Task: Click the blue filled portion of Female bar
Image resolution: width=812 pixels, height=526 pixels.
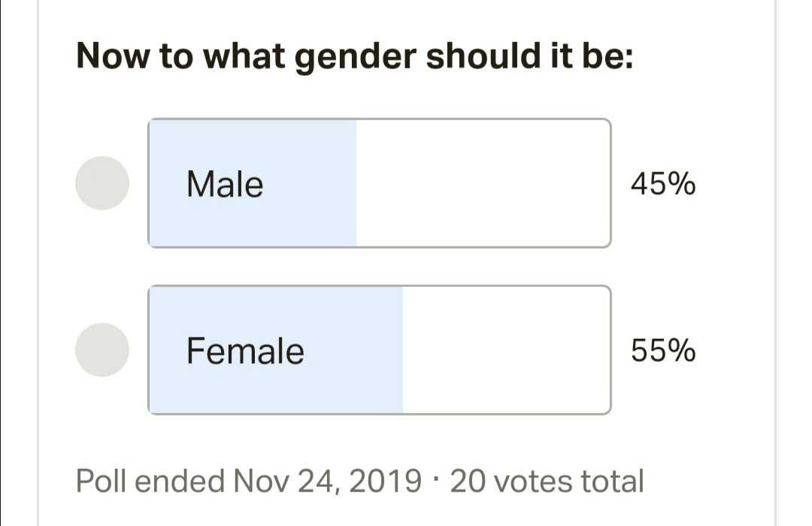Action: tap(346, 385)
